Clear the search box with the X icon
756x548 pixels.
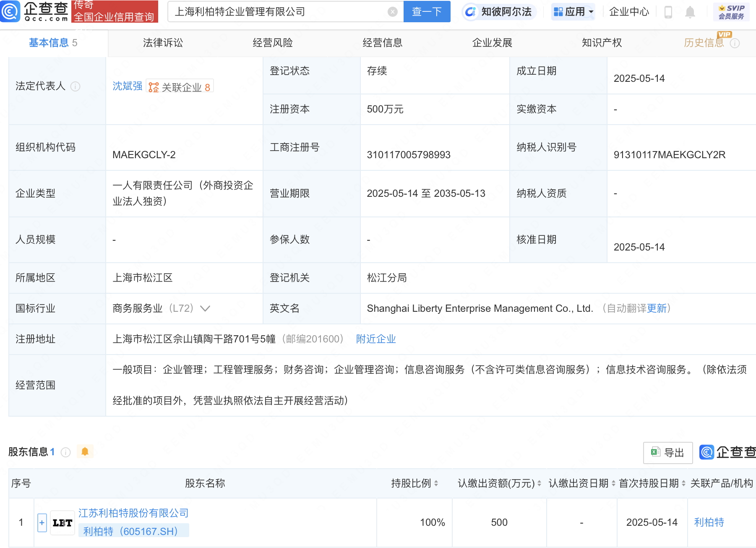coord(393,12)
